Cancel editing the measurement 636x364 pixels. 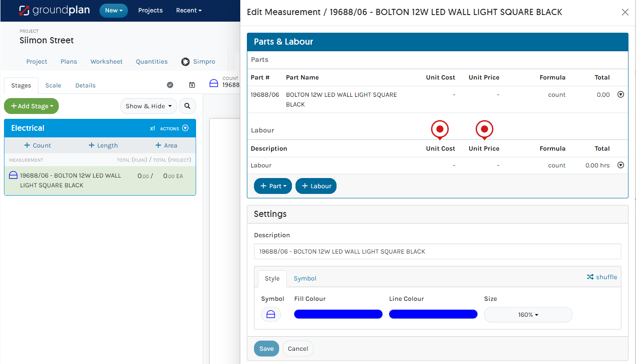point(298,349)
